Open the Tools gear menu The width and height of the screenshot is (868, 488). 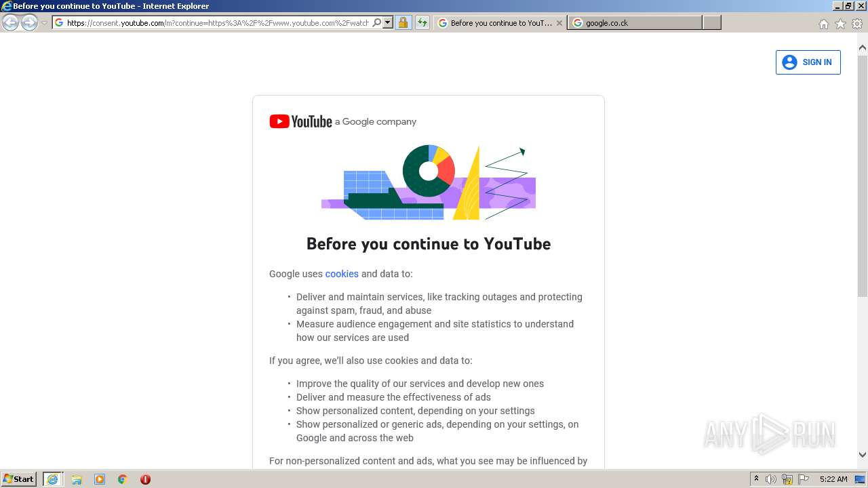857,24
